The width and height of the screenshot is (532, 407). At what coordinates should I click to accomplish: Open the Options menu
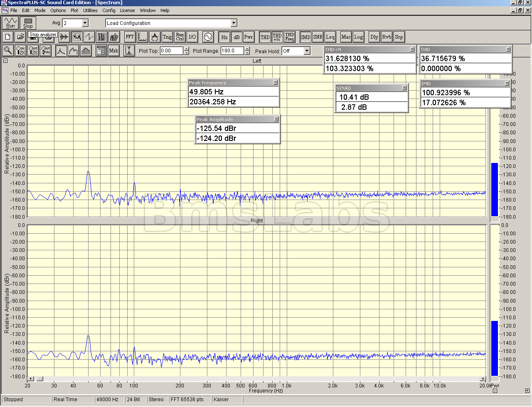[x=58, y=10]
